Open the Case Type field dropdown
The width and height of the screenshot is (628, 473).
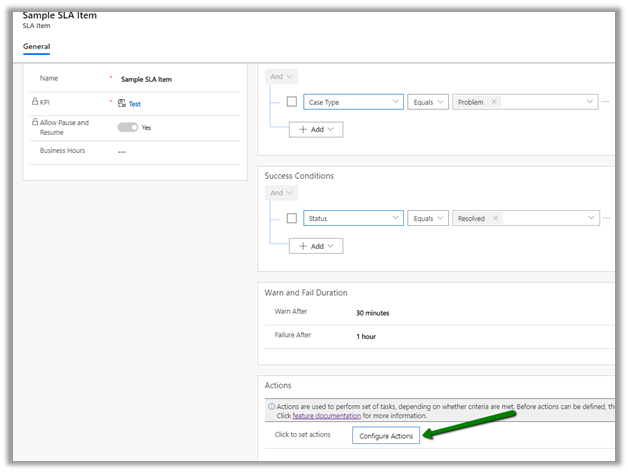354,102
